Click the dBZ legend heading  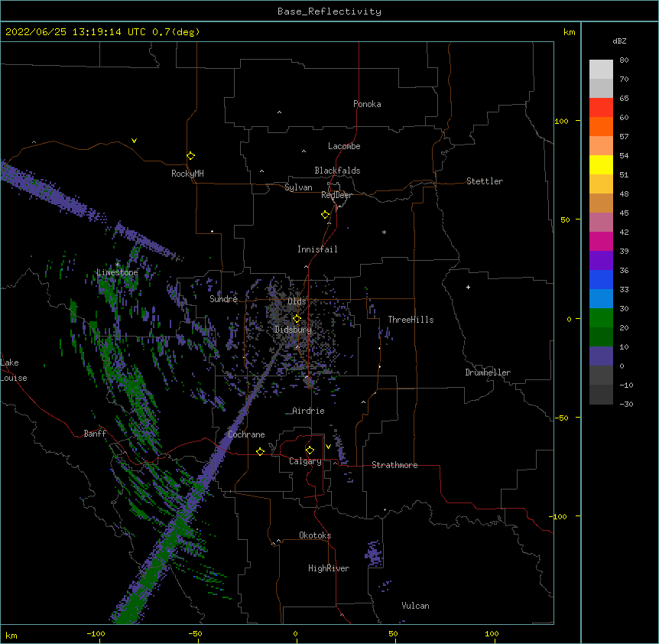[x=619, y=41]
